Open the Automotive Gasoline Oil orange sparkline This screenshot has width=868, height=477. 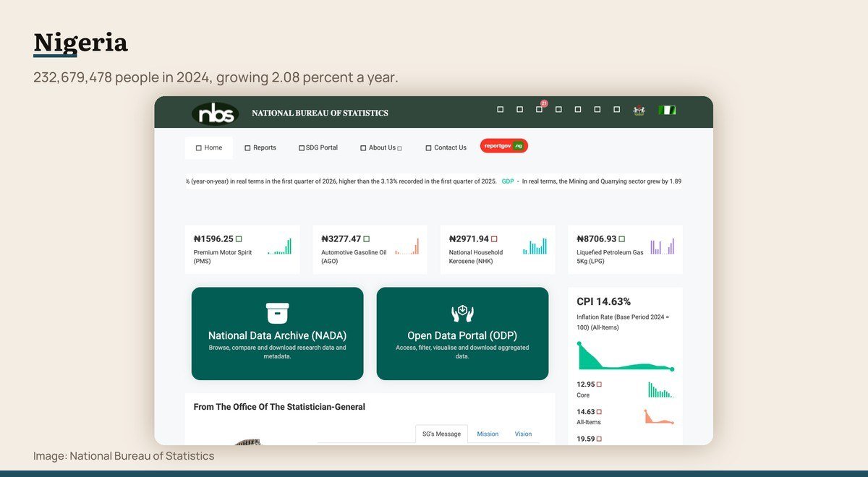[x=407, y=246]
